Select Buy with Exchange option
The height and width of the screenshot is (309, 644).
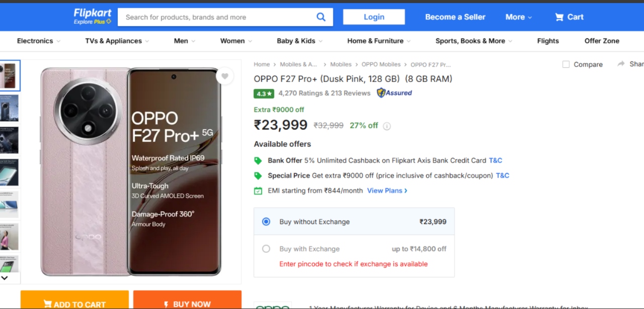266,249
